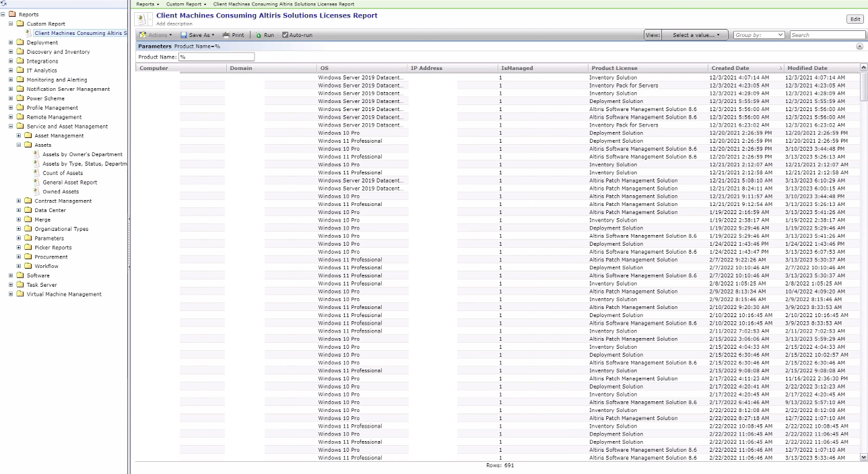The height and width of the screenshot is (474, 868).
Task: Select the Monitoring and Alerting folder
Action: pos(57,80)
